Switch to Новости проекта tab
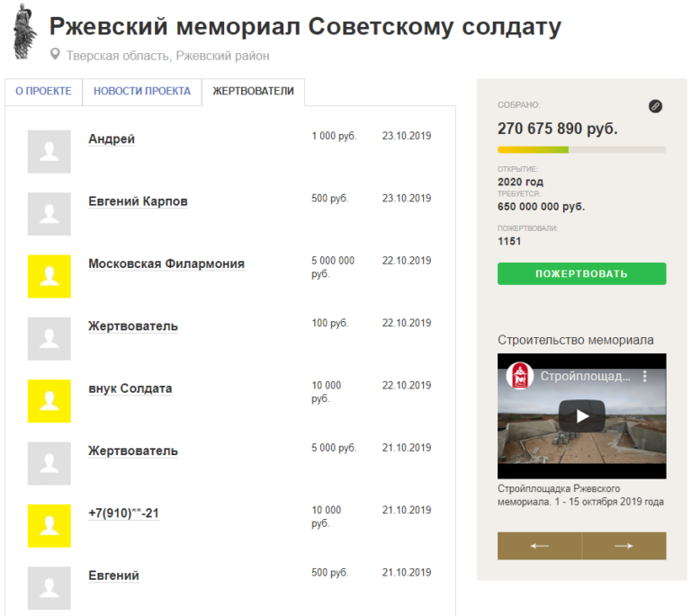The image size is (691, 616). (x=142, y=92)
